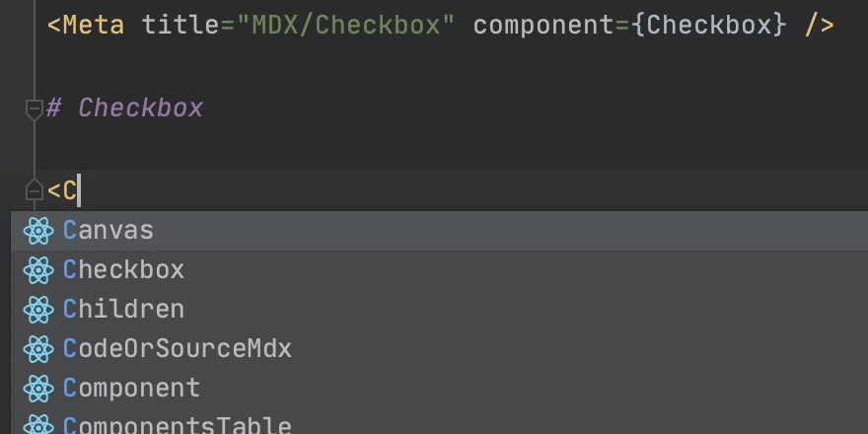Select the ComponentsTable suggestion
The image size is (868, 434).
pos(178,425)
